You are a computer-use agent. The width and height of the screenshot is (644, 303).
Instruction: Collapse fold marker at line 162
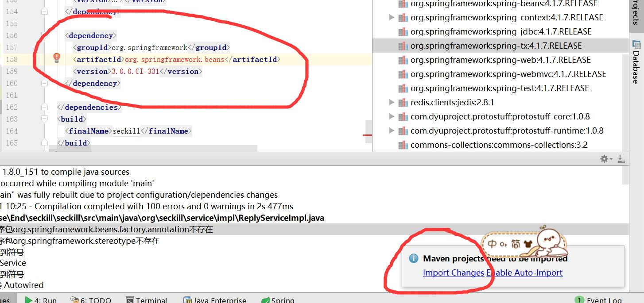(x=44, y=107)
